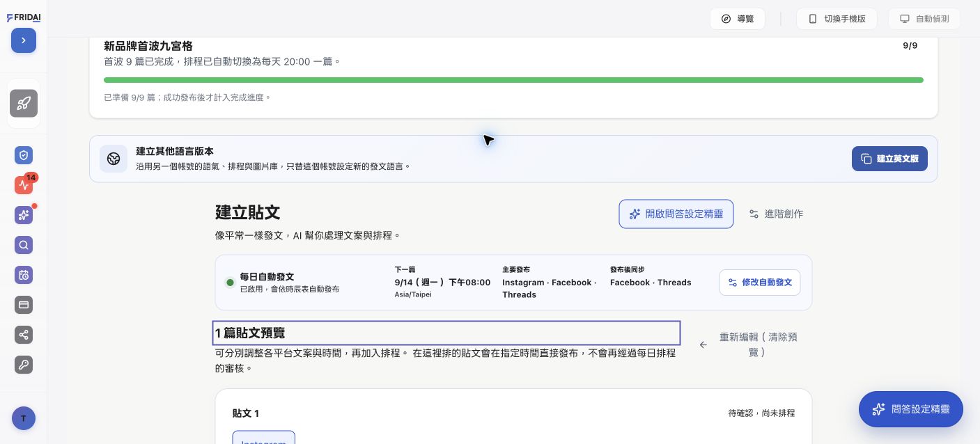980x444 pixels.
Task: Click the green progress bar for 九宮格
Action: pyautogui.click(x=513, y=80)
